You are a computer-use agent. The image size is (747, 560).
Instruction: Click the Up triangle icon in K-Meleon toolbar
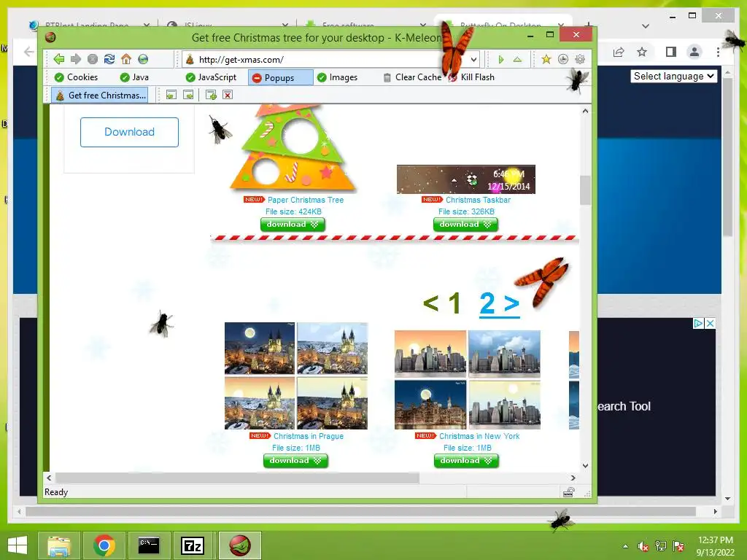click(x=517, y=60)
